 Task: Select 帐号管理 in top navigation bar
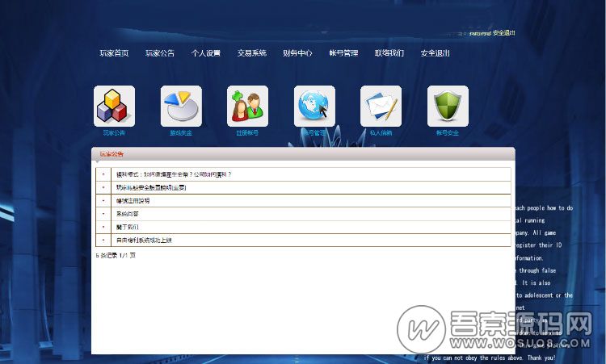(x=343, y=53)
